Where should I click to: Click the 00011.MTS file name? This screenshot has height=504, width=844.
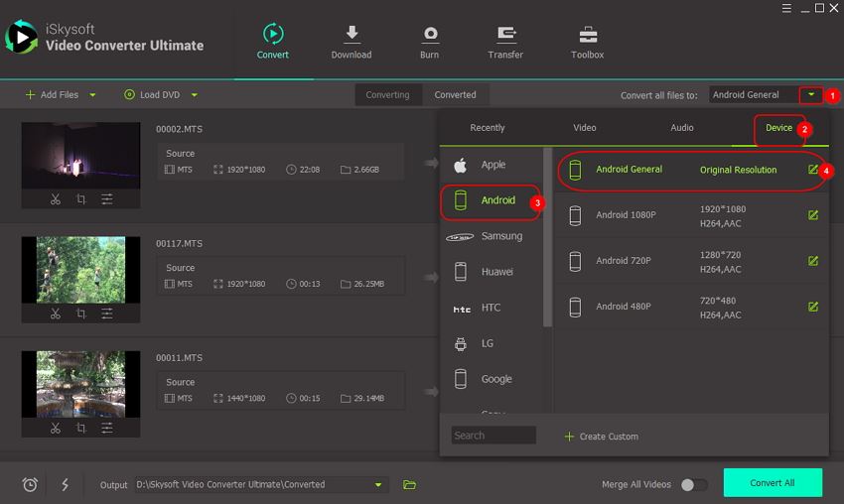click(180, 358)
